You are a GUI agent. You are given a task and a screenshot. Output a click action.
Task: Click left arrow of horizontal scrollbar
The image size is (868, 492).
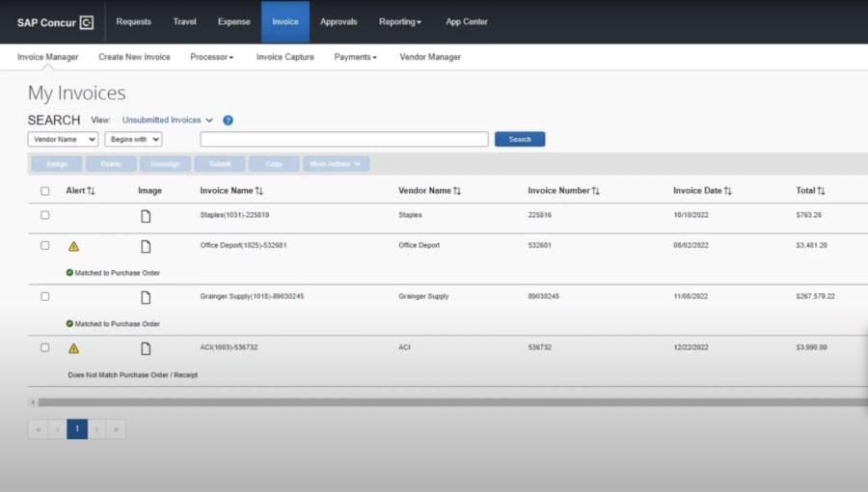[x=33, y=402]
